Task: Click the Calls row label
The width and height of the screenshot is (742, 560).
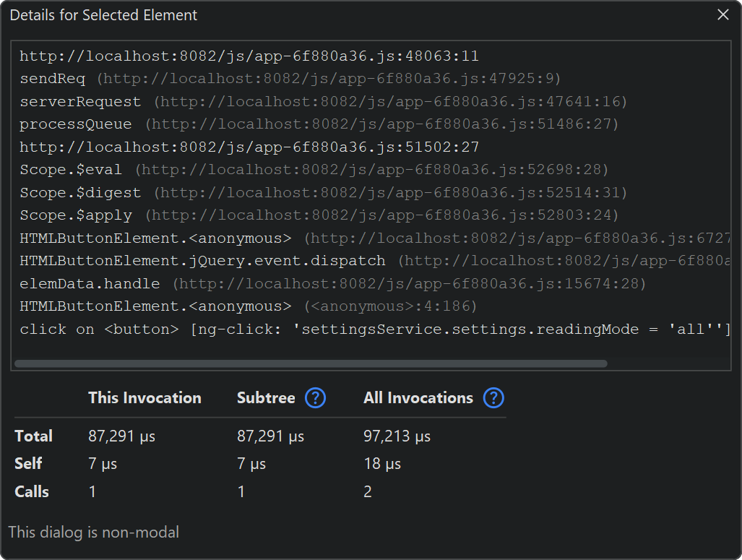Action: pyautogui.click(x=32, y=492)
